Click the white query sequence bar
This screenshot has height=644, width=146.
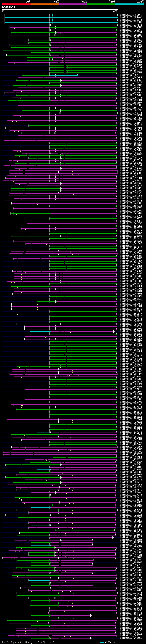pyautogui.click(x=60, y=10)
